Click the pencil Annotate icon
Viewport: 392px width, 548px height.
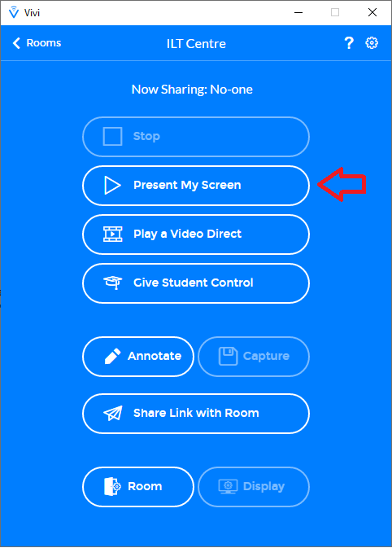112,356
